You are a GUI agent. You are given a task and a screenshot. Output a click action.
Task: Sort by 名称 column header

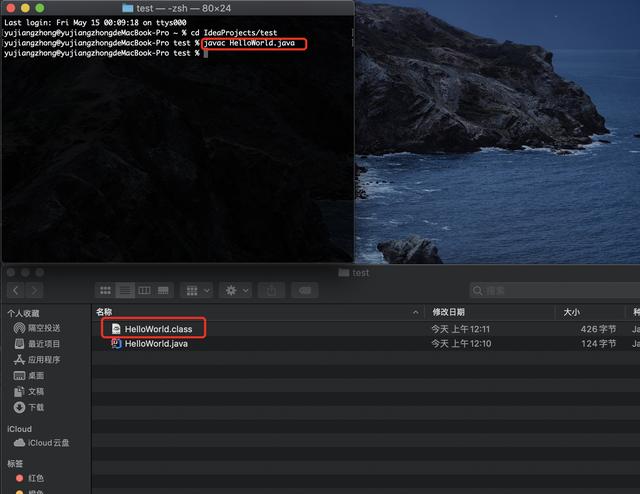pos(104,312)
